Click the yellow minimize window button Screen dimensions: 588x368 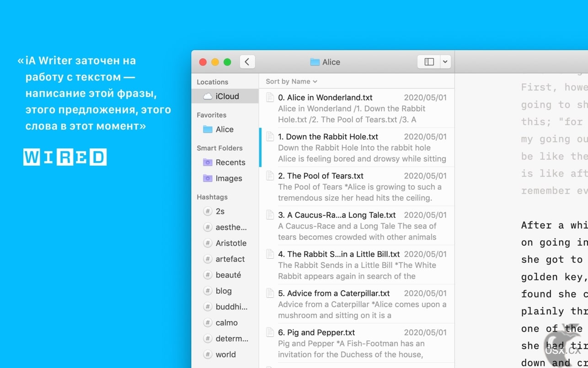(215, 62)
